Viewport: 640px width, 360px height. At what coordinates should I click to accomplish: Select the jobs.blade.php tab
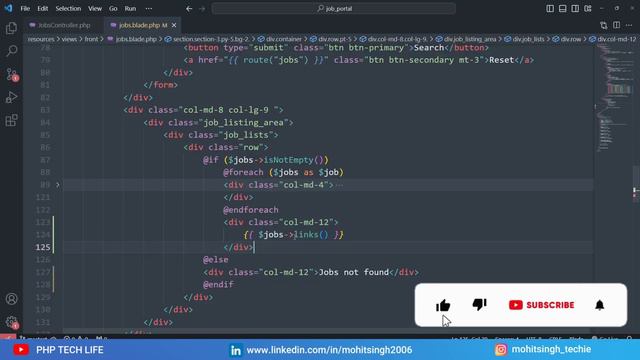tap(143, 25)
